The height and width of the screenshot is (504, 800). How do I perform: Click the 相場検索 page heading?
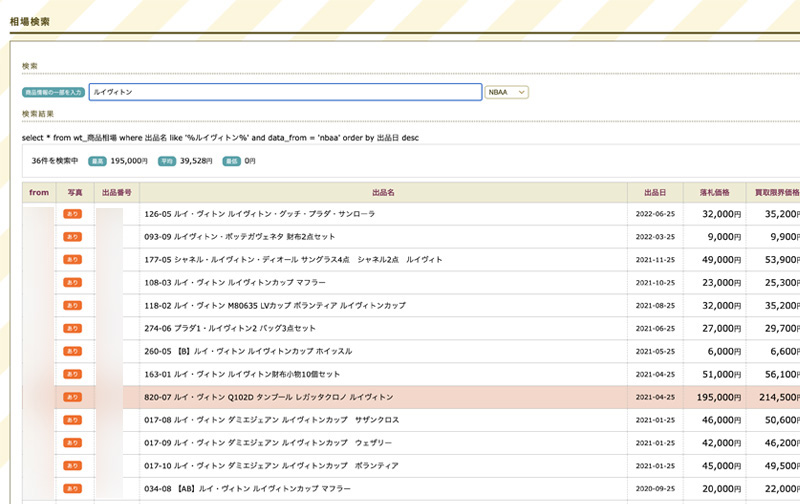[x=30, y=21]
